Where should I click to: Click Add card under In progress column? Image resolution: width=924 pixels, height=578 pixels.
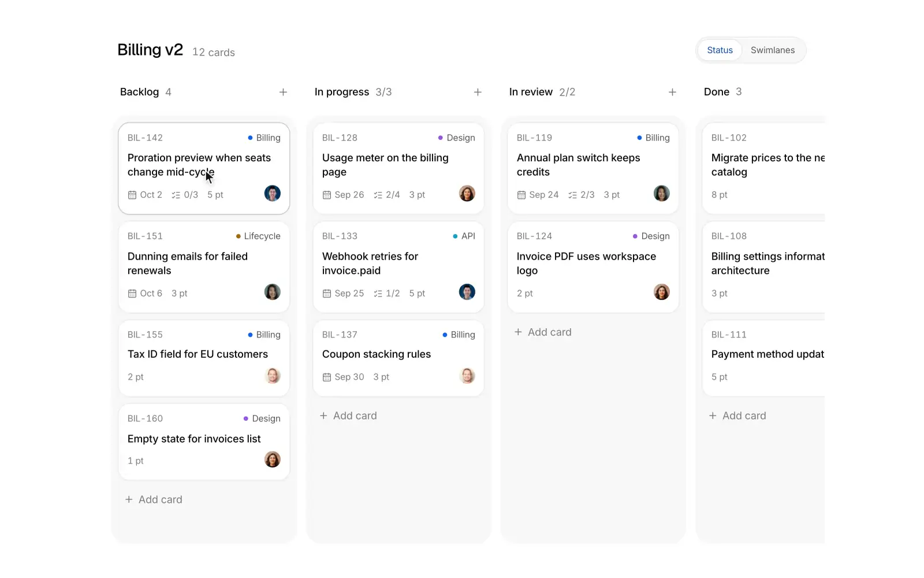pos(348,416)
